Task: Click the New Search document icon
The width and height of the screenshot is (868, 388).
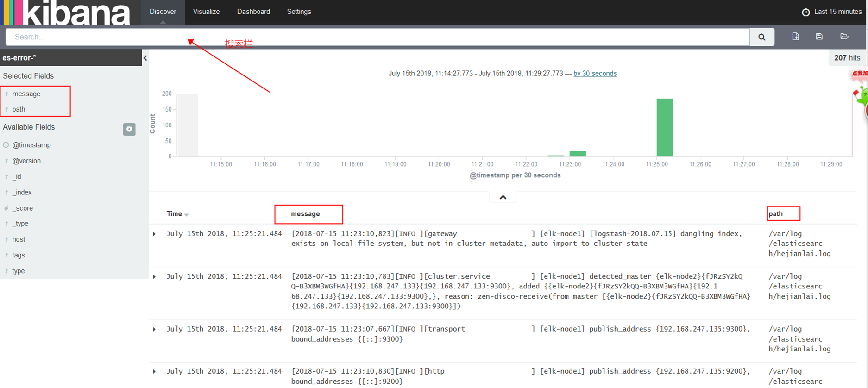Action: (x=795, y=37)
